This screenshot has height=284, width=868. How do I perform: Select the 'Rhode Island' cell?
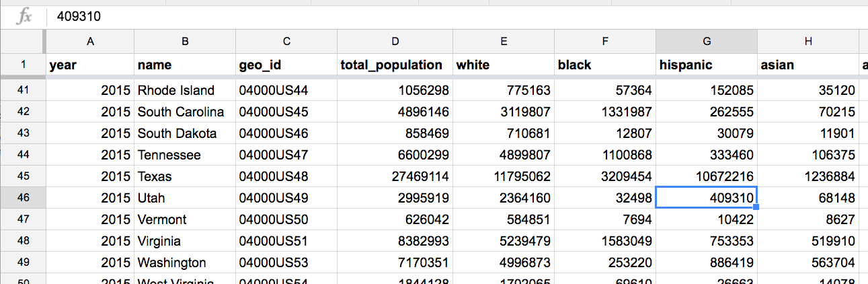pos(185,90)
